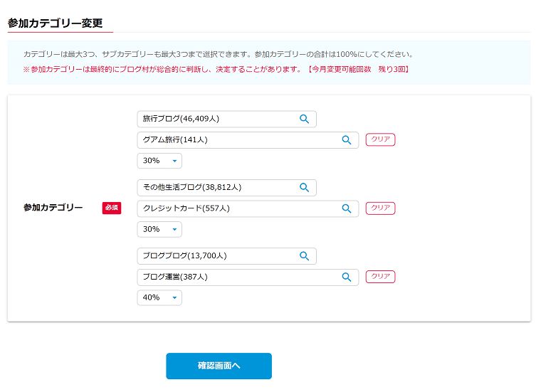Clear the ブログ運営 subcategory with クリア

[x=380, y=277]
